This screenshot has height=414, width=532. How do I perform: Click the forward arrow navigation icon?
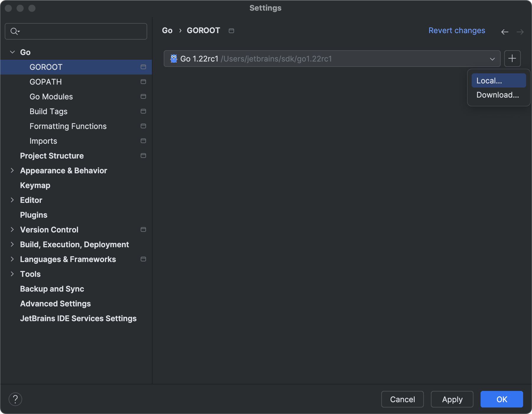click(520, 32)
